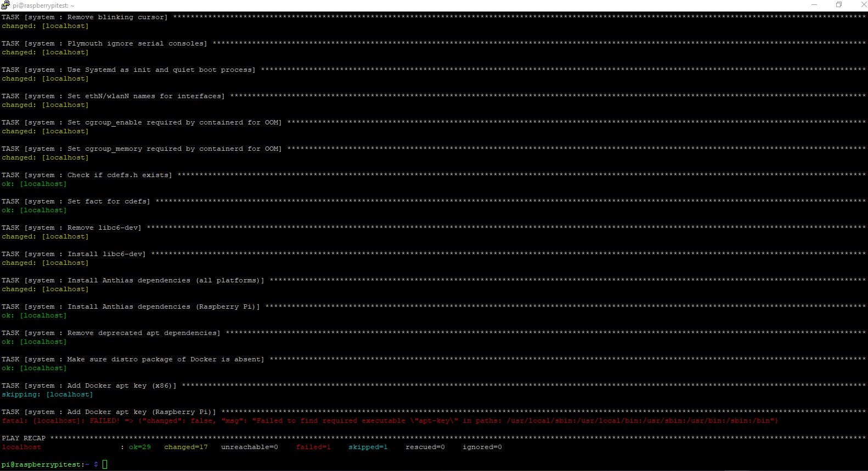Click the 'Use Systemd as init' task line
Image resolution: width=868 pixels, height=471 pixels.
(x=433, y=70)
